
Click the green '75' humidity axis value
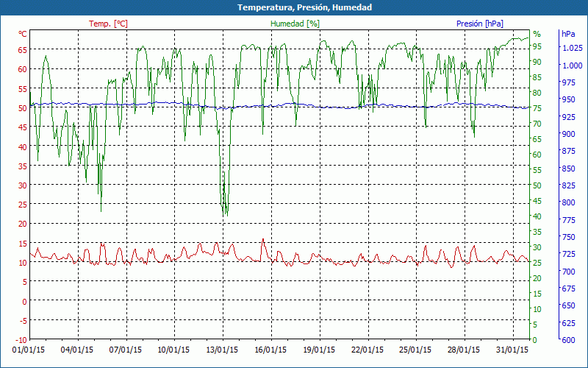(x=537, y=108)
